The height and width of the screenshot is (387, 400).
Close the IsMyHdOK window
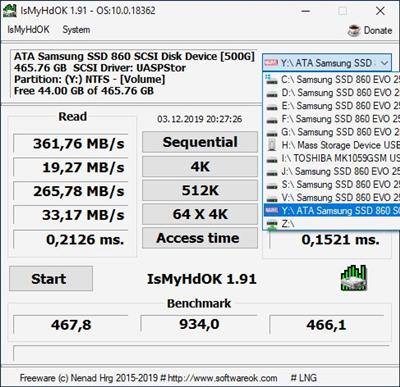click(380, 11)
